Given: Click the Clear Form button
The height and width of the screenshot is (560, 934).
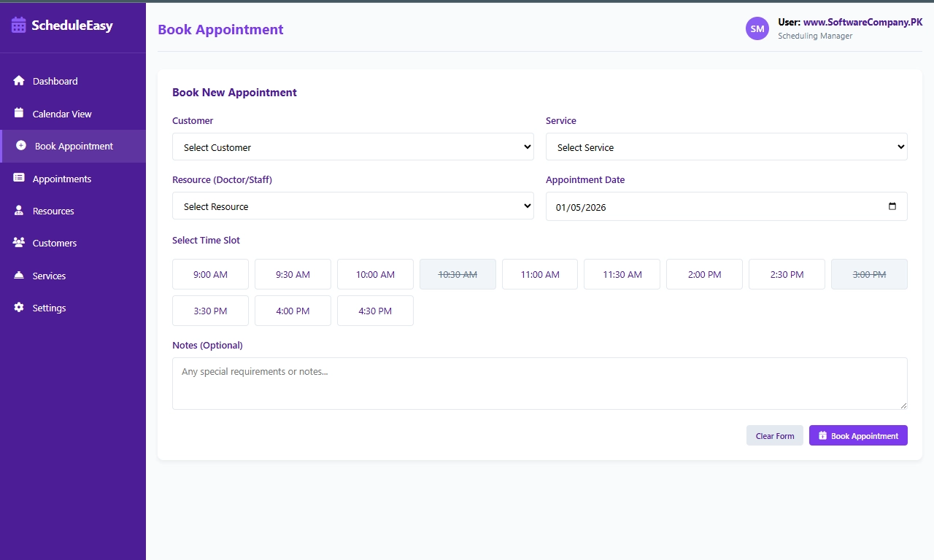Looking at the screenshot, I should [774, 435].
